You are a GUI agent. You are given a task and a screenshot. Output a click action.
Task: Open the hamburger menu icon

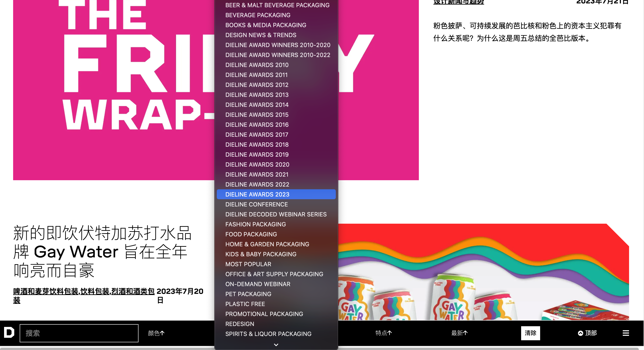(625, 333)
